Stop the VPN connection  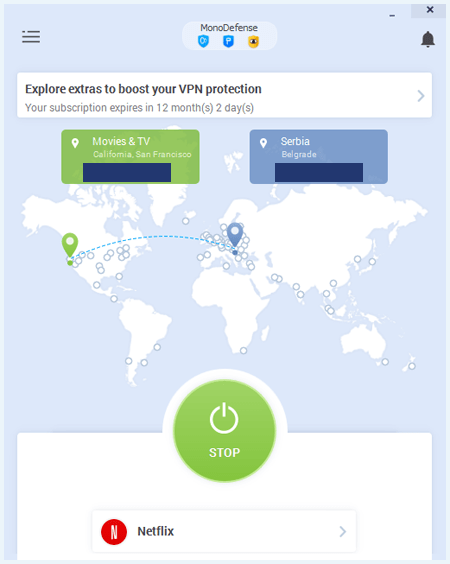point(224,431)
